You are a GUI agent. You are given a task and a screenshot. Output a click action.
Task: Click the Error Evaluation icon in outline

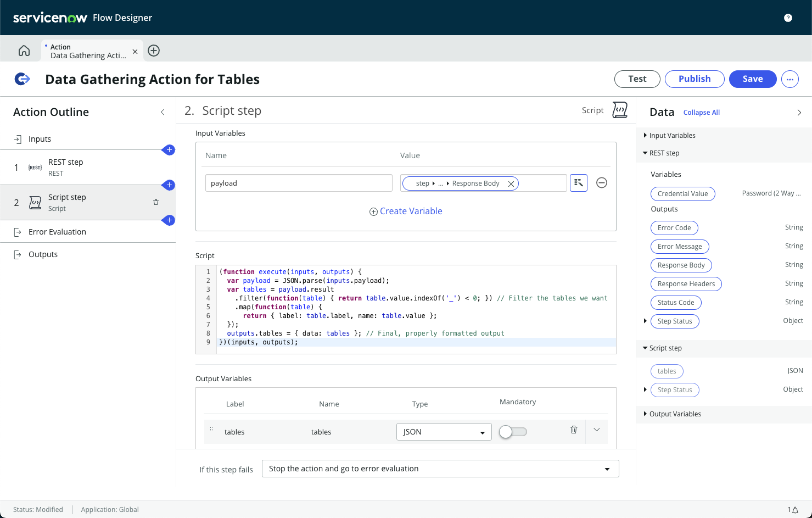tap(18, 232)
